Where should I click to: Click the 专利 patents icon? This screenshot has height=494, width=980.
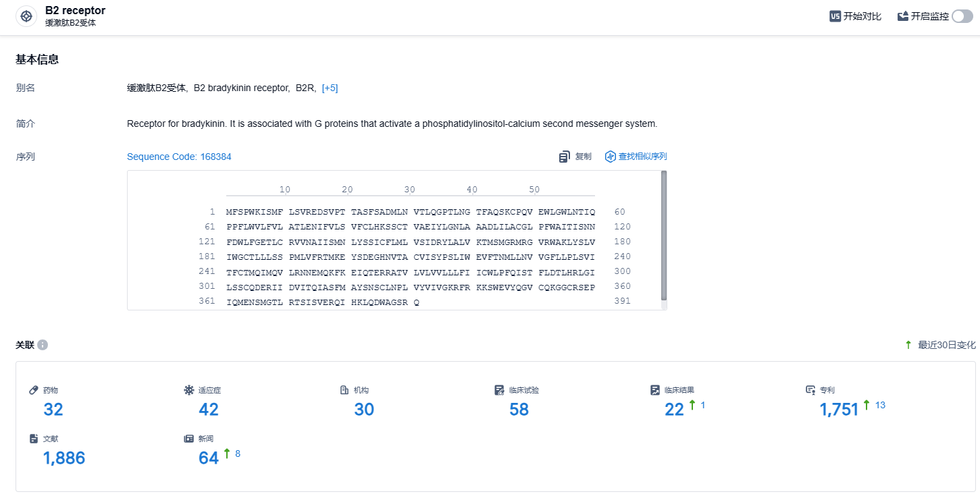coord(810,390)
